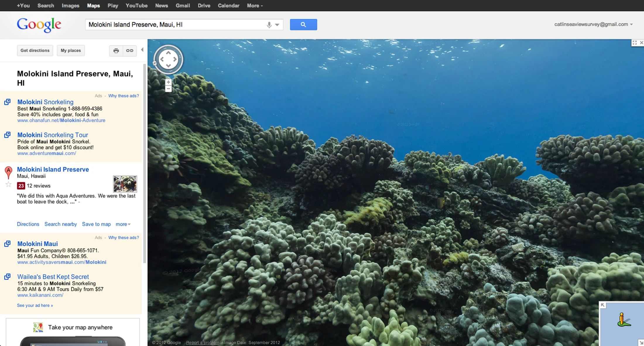Image resolution: width=644 pixels, height=346 pixels.
Task: Open search box options dropdown arrow
Action: coord(277,25)
